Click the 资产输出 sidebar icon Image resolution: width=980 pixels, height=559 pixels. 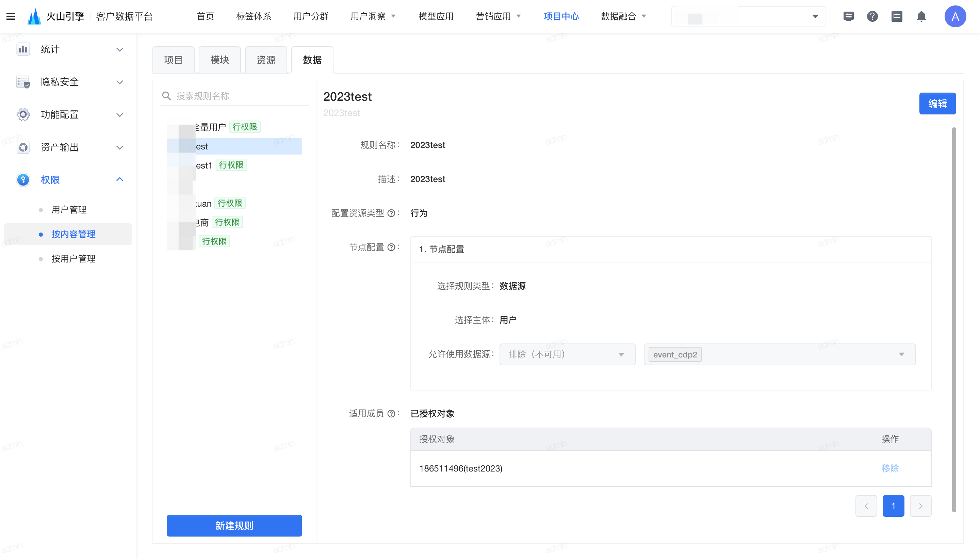[x=23, y=147]
